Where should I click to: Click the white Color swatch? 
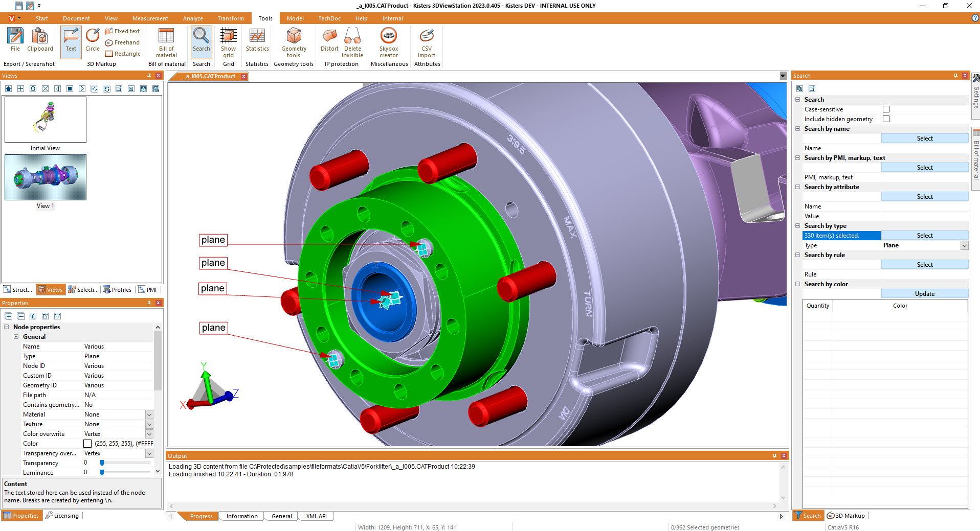coord(87,444)
